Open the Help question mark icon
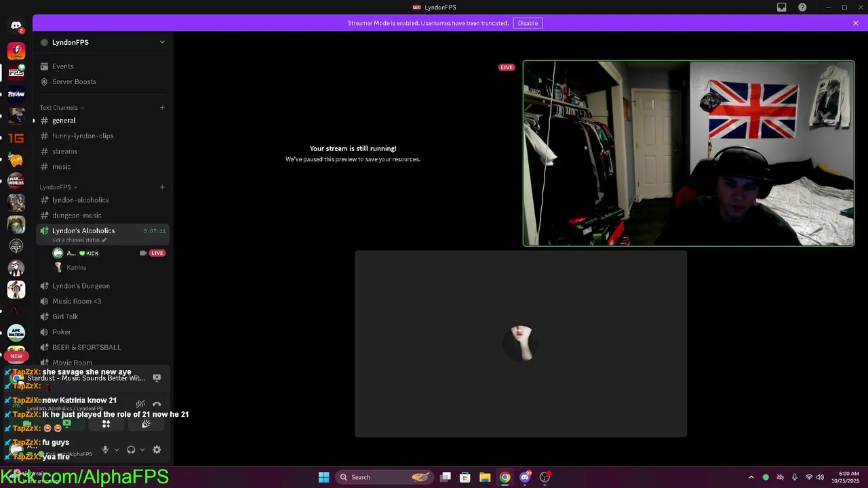 pyautogui.click(x=802, y=7)
